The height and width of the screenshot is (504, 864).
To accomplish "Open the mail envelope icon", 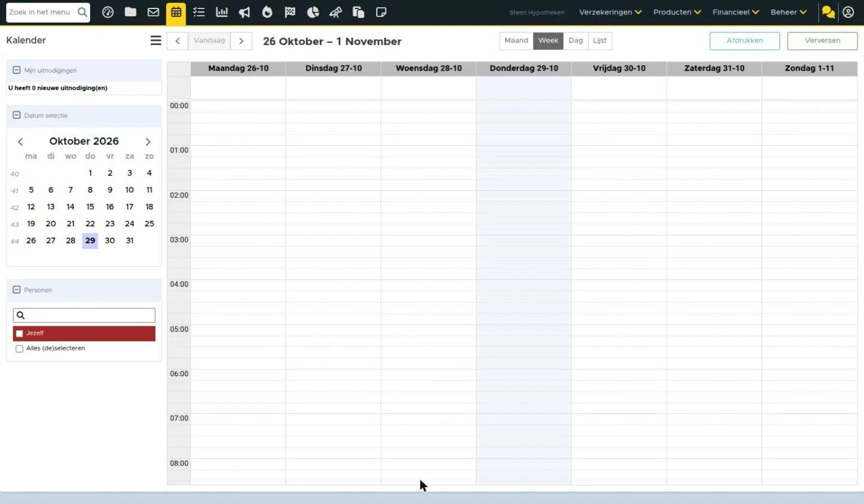I will (153, 12).
